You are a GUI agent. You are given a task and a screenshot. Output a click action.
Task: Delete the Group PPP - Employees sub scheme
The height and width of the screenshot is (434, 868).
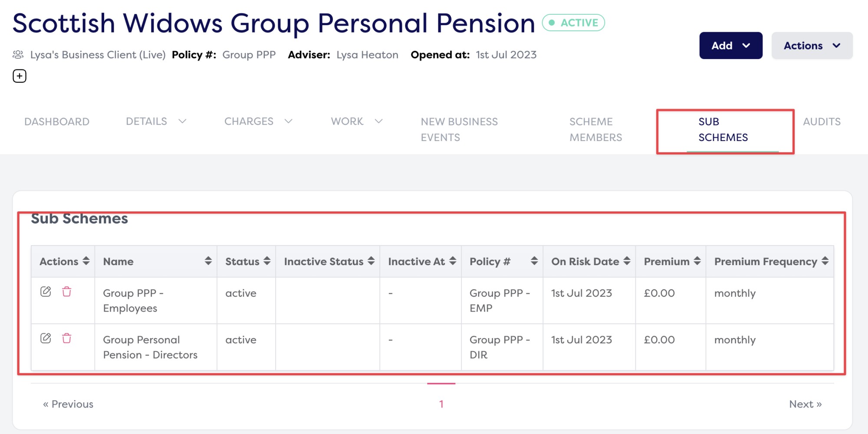coord(66,292)
